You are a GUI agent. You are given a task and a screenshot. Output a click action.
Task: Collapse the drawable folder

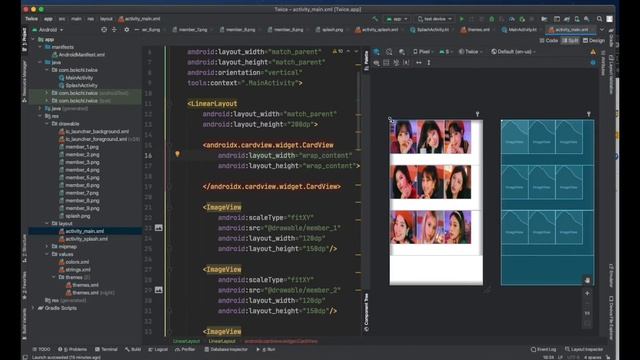47,124
